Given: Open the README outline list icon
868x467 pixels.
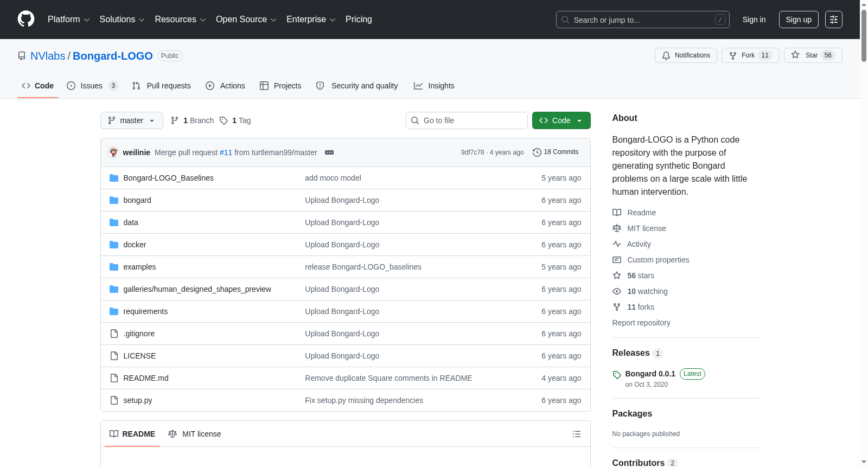Looking at the screenshot, I should (x=577, y=434).
